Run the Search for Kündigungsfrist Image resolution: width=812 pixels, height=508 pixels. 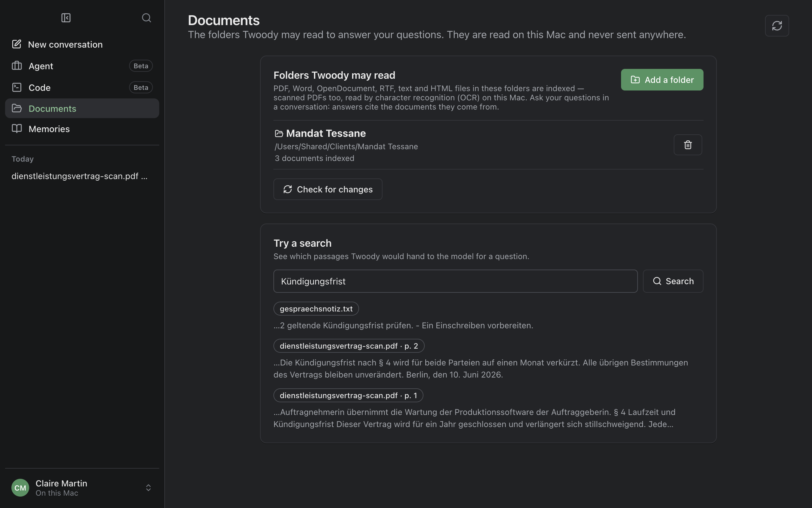pos(673,281)
